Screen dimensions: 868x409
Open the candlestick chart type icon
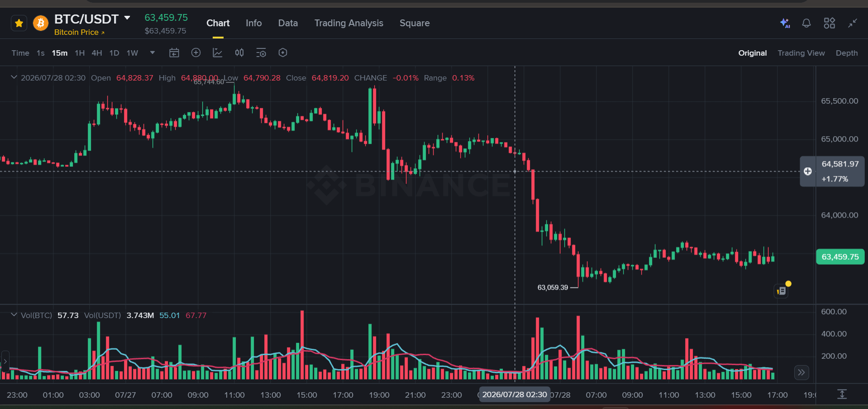tap(239, 53)
